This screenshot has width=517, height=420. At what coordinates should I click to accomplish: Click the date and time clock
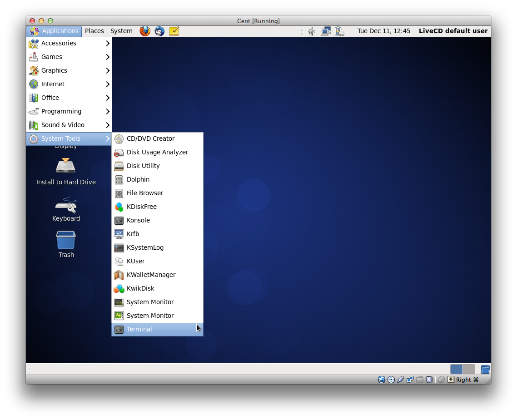pos(383,31)
